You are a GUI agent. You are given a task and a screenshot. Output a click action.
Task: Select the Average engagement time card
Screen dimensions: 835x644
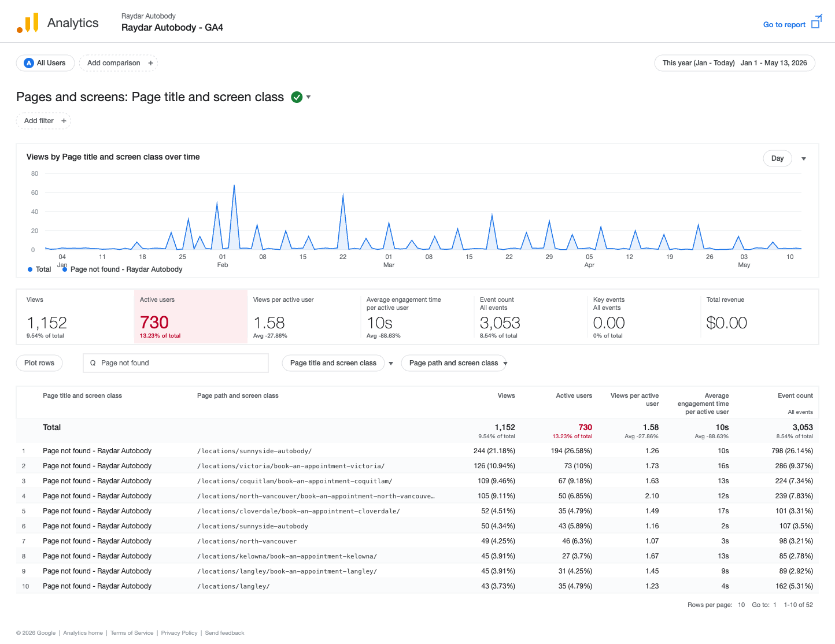coord(417,317)
